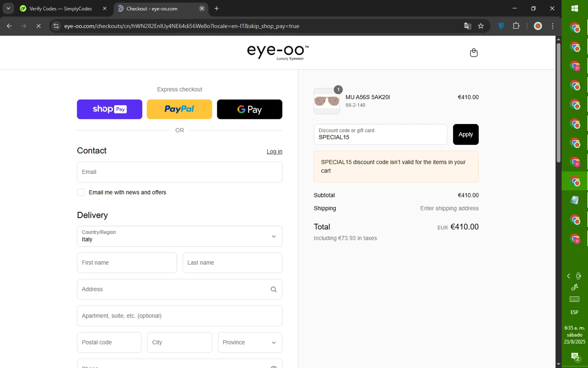Go forward with the forward arrow
Image resolution: width=588 pixels, height=368 pixels.
coord(24,26)
